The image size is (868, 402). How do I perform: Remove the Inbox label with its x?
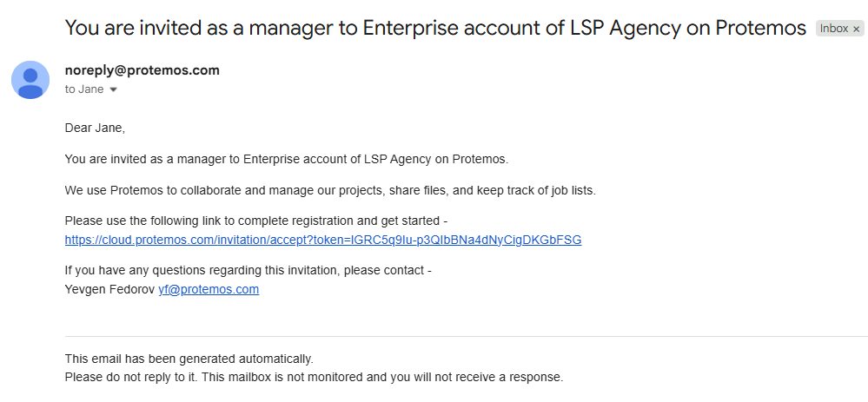(x=856, y=29)
